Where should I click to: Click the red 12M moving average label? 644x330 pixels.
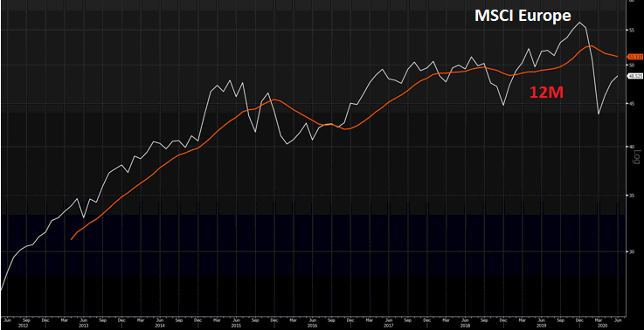tap(546, 93)
